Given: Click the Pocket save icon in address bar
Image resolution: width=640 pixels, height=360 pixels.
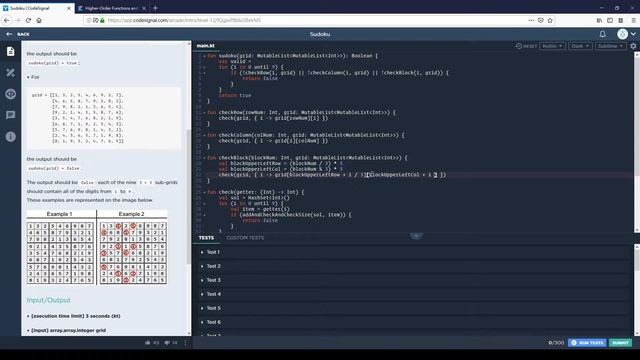Looking at the screenshot, I should pos(540,20).
